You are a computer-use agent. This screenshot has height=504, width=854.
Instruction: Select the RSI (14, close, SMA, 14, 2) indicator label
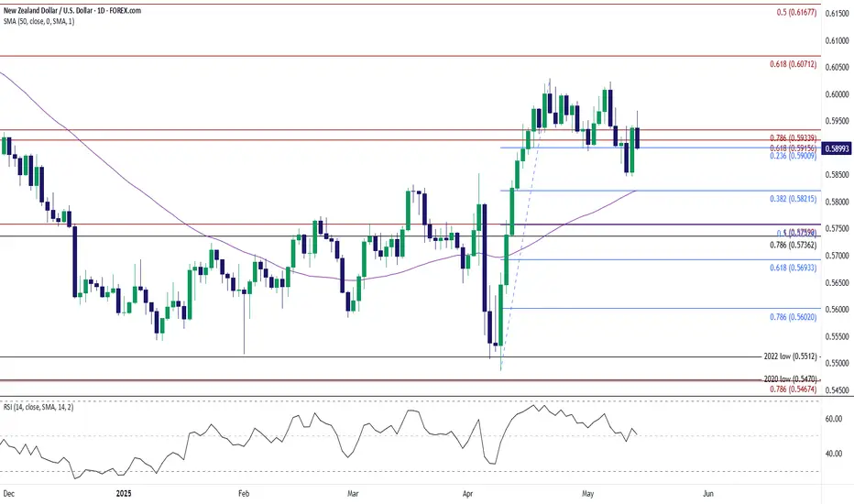(38, 407)
